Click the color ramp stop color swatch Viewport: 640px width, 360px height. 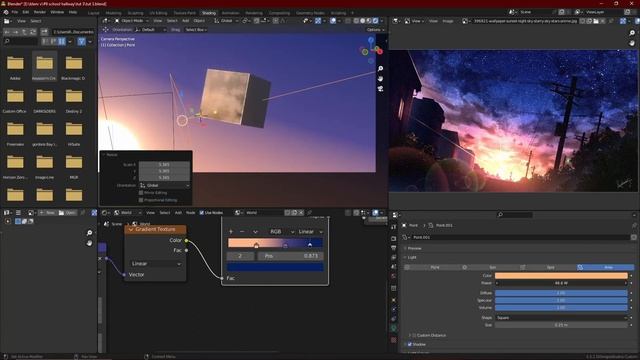[x=275, y=267]
